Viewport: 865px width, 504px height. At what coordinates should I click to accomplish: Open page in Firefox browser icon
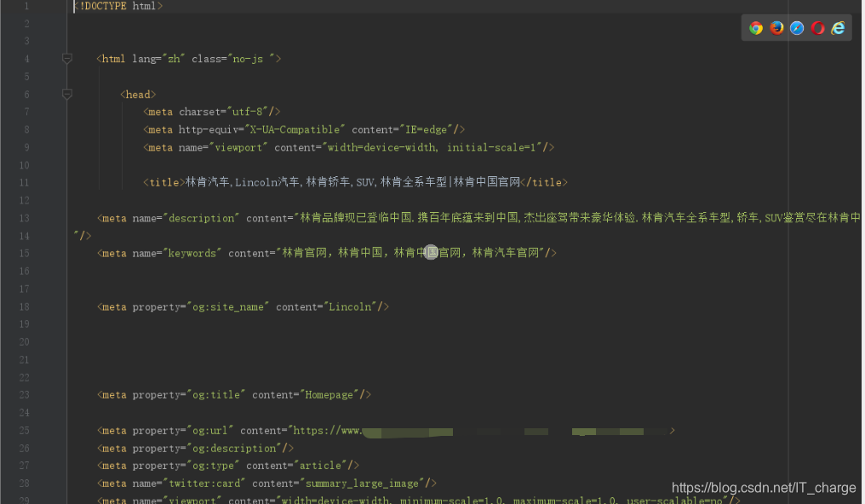[x=776, y=28]
